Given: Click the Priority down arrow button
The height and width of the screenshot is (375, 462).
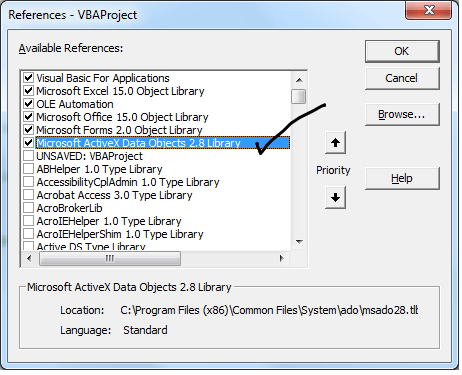Looking at the screenshot, I should pos(335,197).
